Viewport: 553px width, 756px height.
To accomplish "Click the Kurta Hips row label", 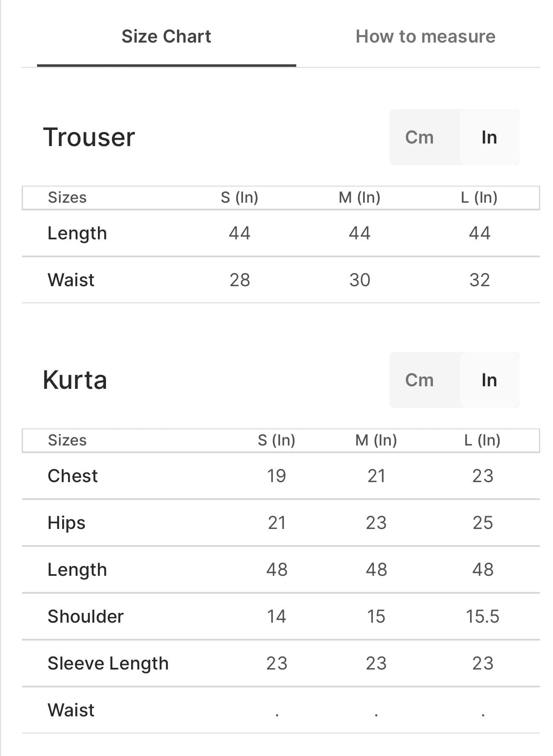I will [x=66, y=523].
